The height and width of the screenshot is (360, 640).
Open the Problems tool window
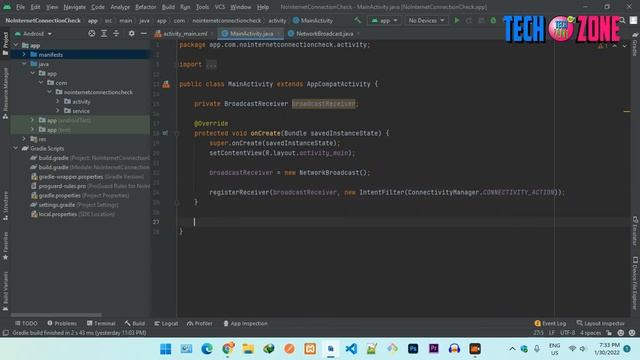pyautogui.click(x=62, y=323)
